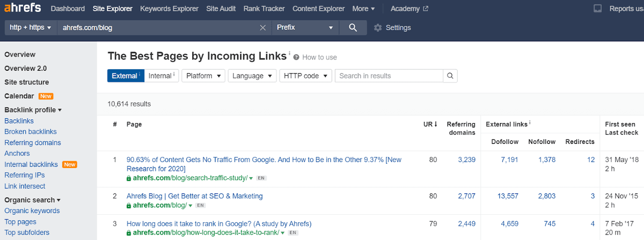The width and height of the screenshot is (644, 240).
Task: Open the Prefix mode dropdown
Action: 306,27
